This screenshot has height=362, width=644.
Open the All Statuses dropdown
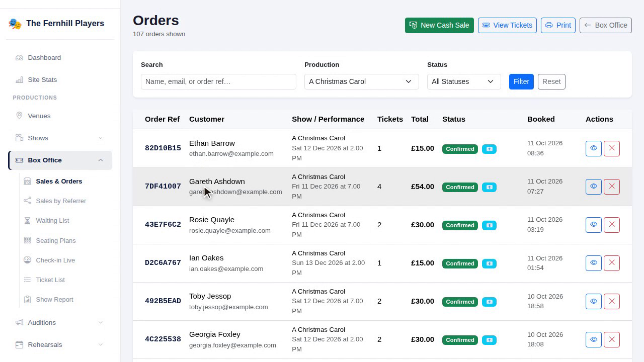pos(464,81)
